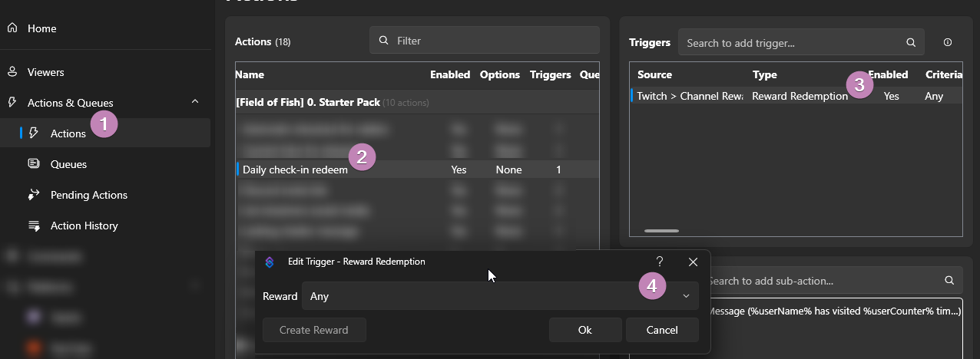Click the Triggers horizontal scrollbar
This screenshot has height=359, width=980.
tap(661, 230)
